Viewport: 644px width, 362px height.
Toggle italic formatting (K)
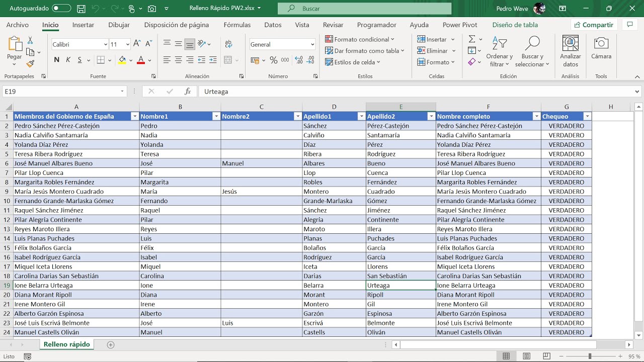68,60
